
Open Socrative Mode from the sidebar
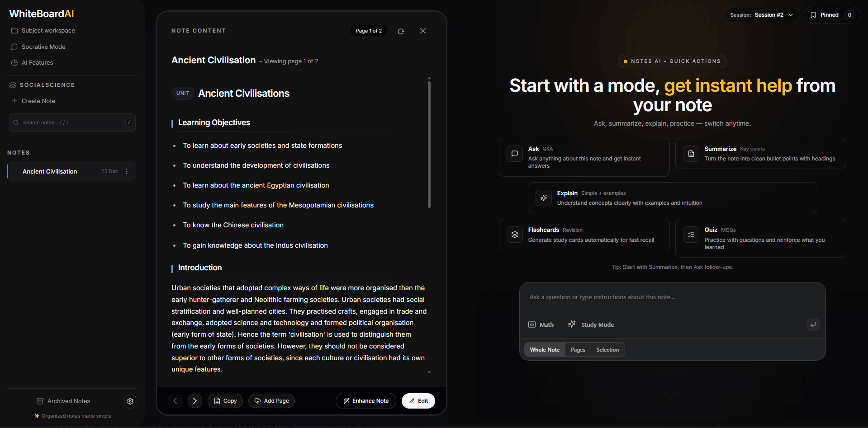point(43,47)
